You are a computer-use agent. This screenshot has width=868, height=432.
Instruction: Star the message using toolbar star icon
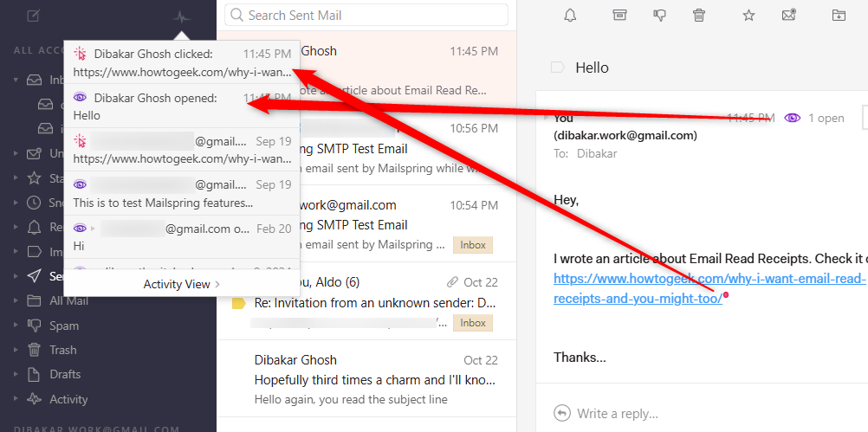[748, 16]
